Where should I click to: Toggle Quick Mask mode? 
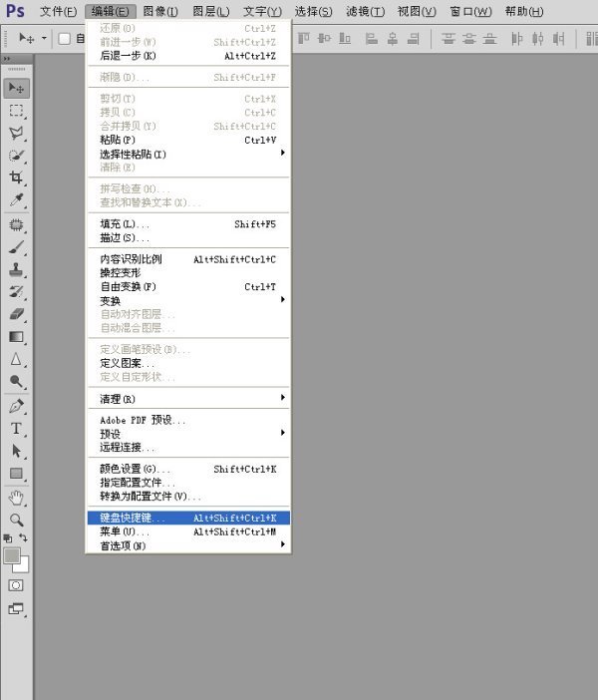pos(16,585)
